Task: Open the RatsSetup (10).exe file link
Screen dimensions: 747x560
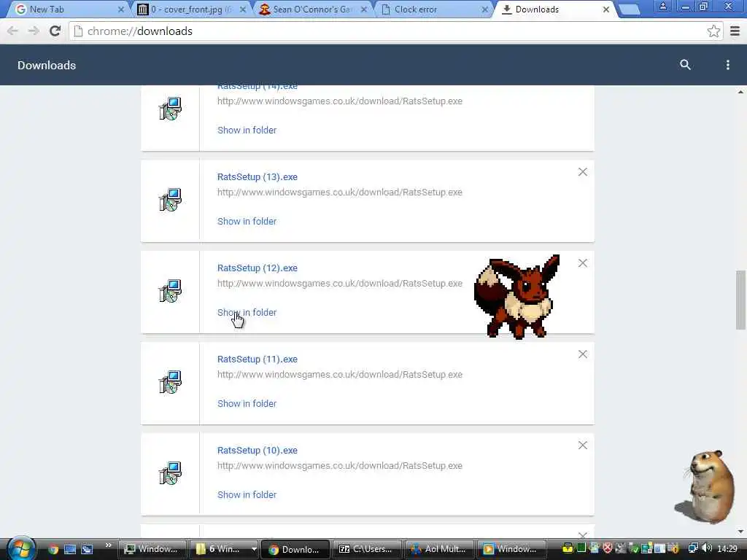Action: click(x=258, y=450)
